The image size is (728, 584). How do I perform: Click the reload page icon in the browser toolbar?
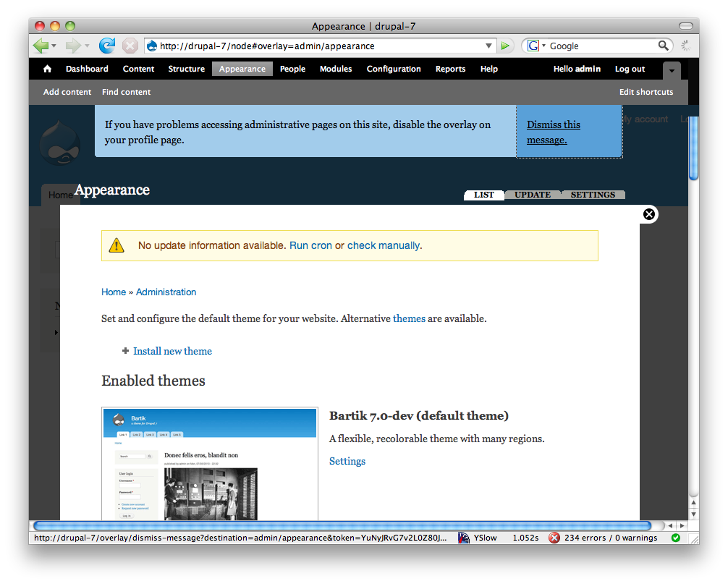click(107, 45)
